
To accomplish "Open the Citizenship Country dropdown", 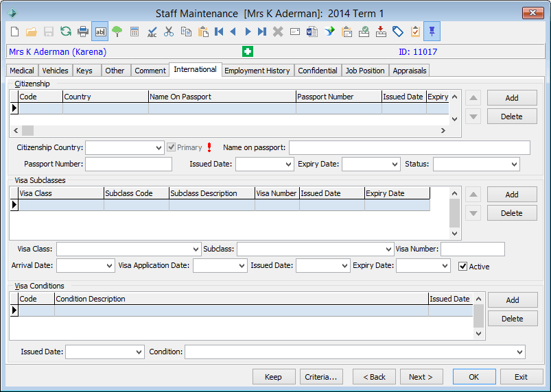I will tap(159, 148).
